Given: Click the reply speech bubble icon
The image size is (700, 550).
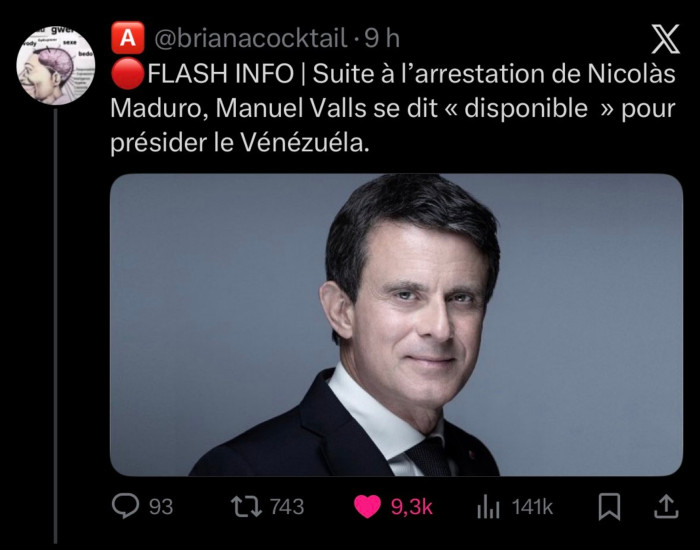Looking at the screenshot, I should 124,507.
